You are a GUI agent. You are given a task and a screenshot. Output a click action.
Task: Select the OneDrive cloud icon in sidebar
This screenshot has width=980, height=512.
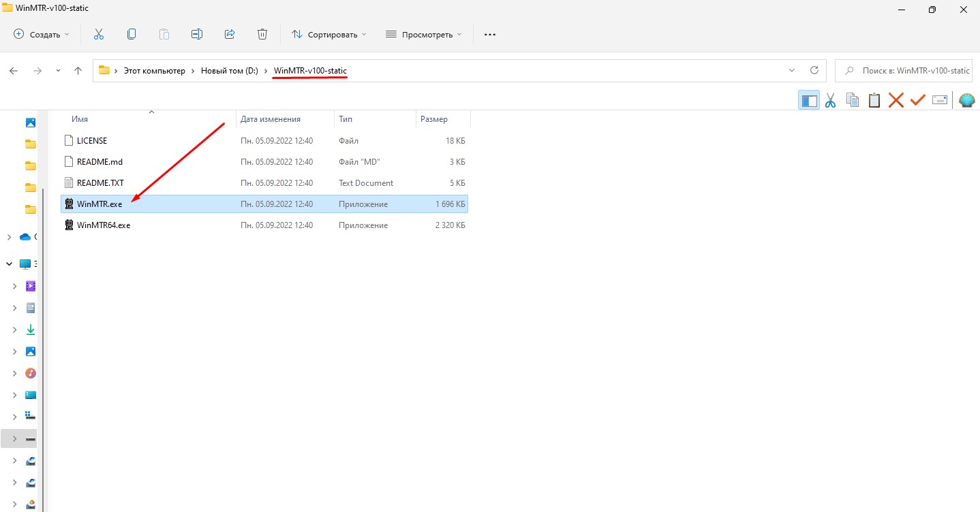click(25, 237)
